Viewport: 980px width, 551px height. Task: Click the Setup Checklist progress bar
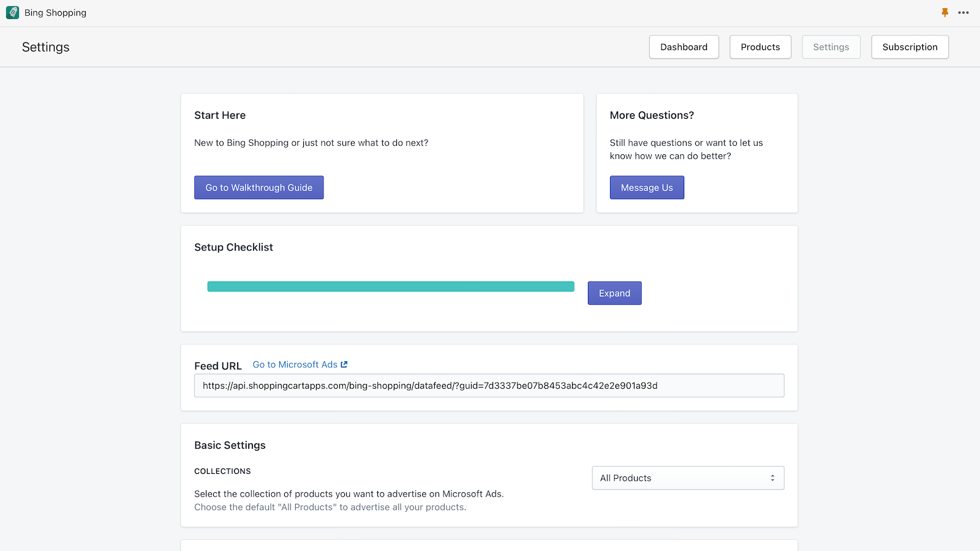(391, 287)
